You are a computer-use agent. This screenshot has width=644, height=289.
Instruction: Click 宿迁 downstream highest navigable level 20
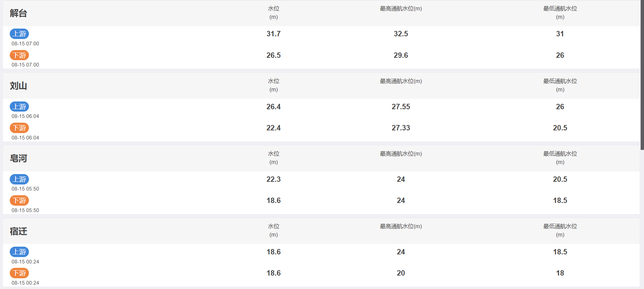[x=401, y=273]
